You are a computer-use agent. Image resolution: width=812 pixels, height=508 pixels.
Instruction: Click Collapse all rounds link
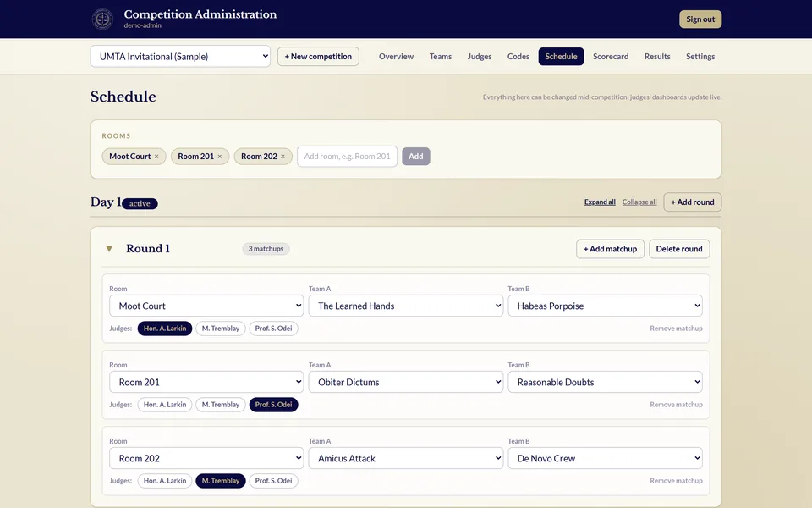(639, 202)
